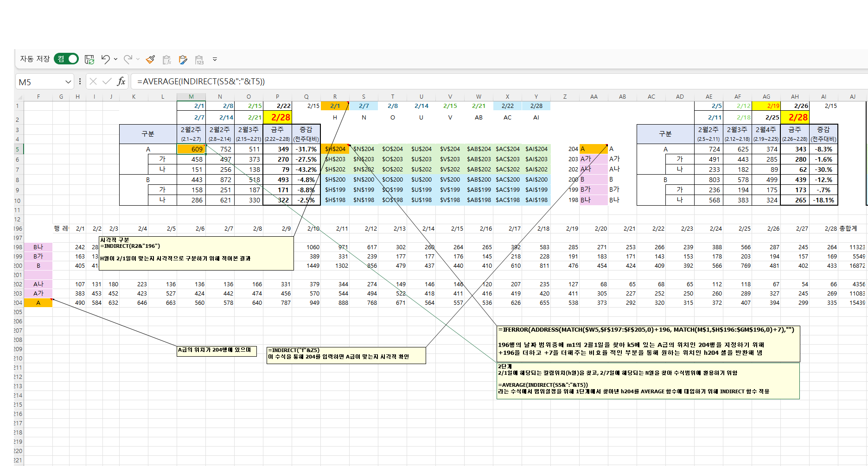Select the orange A label in row 204
Screen dimensions: 868x466
click(x=38, y=302)
